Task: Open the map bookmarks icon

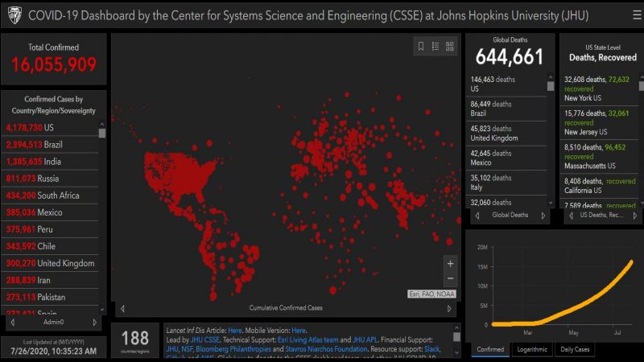Action: 421,47
